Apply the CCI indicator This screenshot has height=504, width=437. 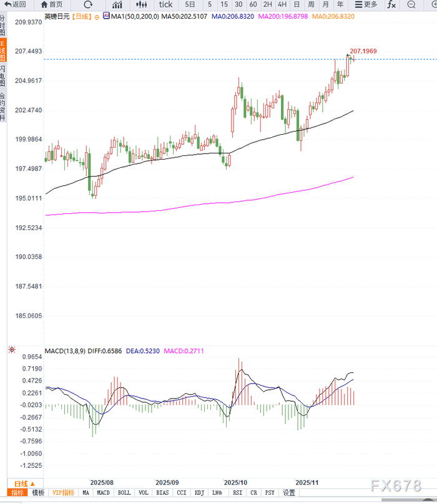[182, 492]
